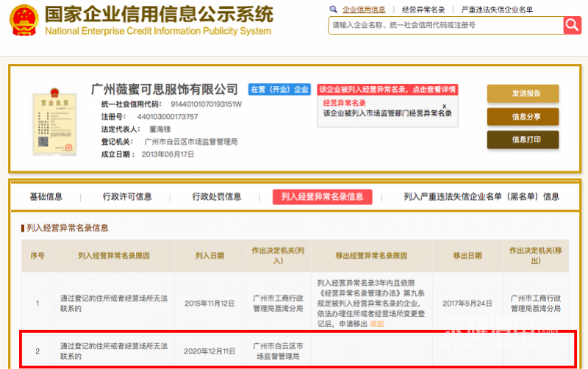Click the 列入经营异常名录原因 column header
The width and height of the screenshot is (588, 369).
tap(114, 256)
